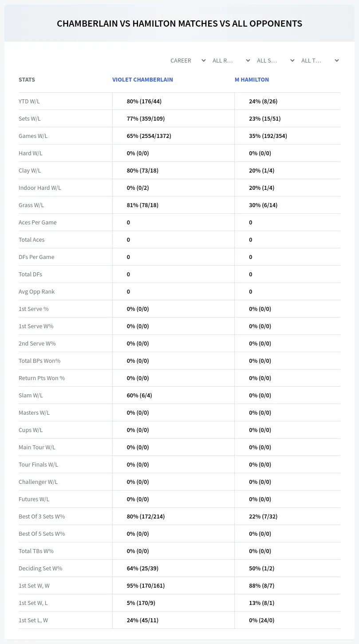Select the YTD W/L row label

point(29,101)
